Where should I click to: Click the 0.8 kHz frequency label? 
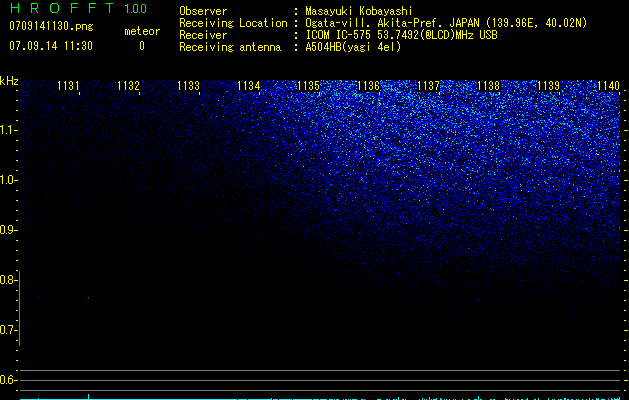click(7, 280)
